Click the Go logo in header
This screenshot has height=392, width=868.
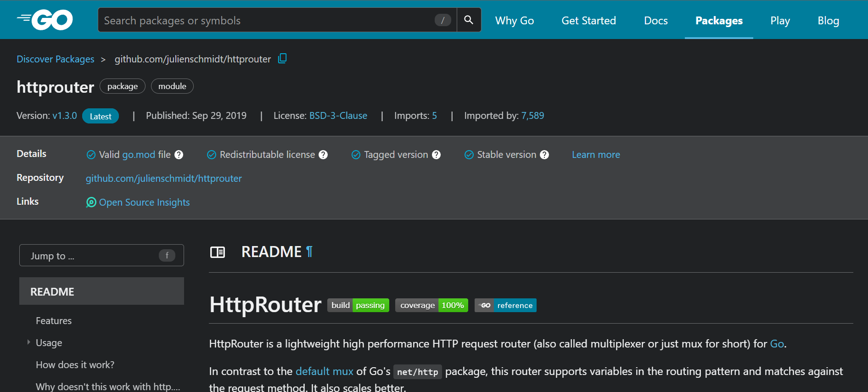tap(45, 20)
